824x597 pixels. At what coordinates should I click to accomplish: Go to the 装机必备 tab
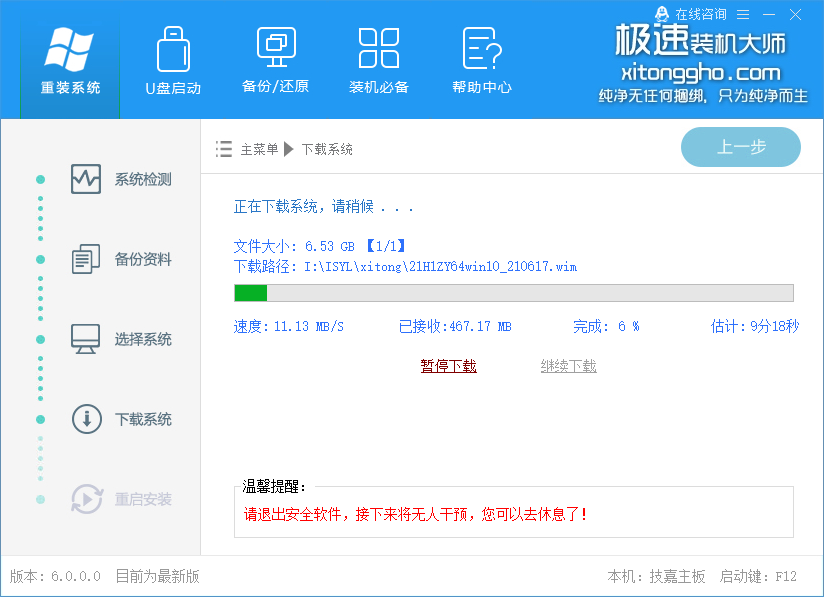[x=378, y=60]
